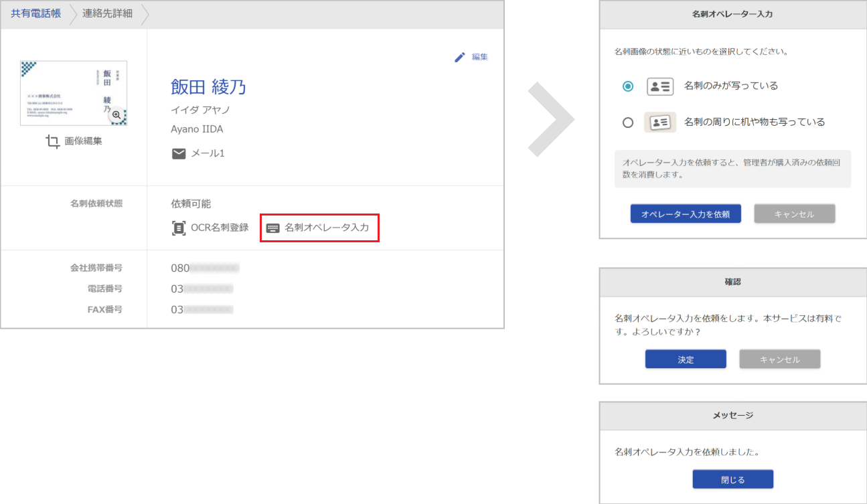Click 決定 in 確認 dialog
Image resolution: width=867 pixels, height=504 pixels.
point(686,359)
